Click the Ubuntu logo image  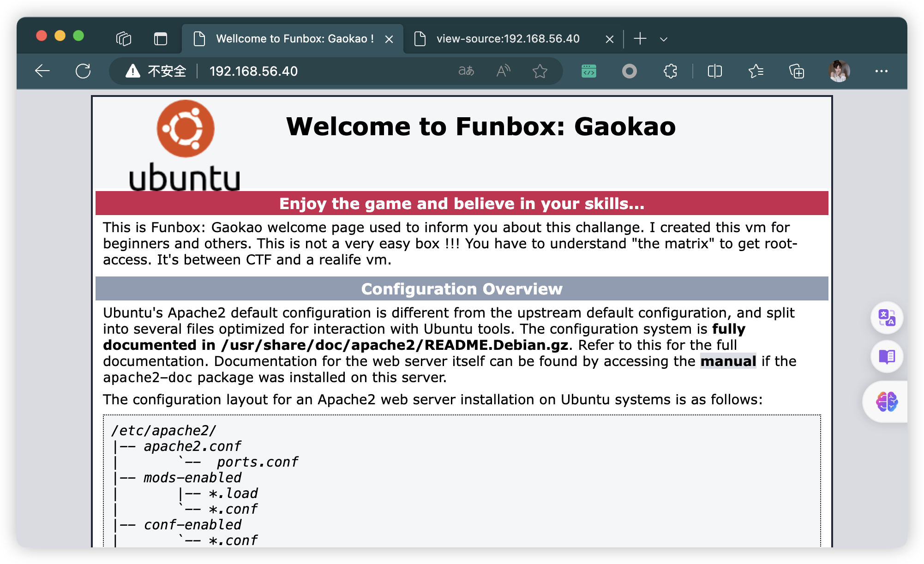coord(185,145)
